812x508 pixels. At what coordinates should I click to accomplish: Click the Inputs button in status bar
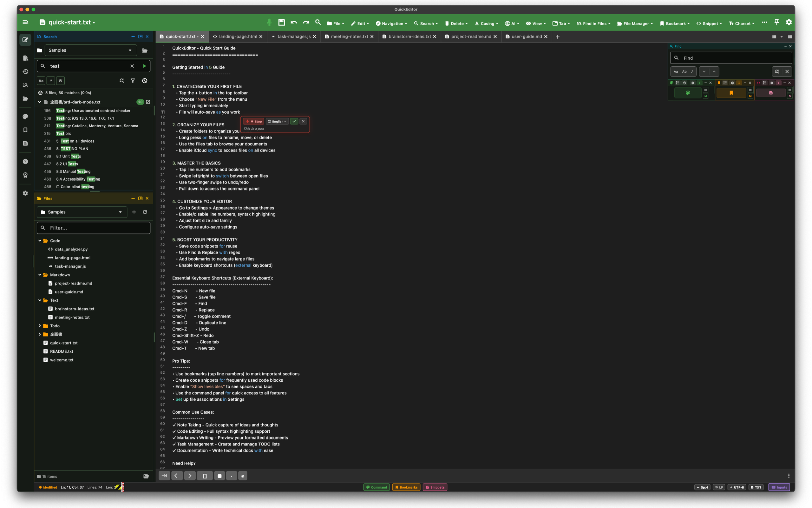click(x=779, y=487)
